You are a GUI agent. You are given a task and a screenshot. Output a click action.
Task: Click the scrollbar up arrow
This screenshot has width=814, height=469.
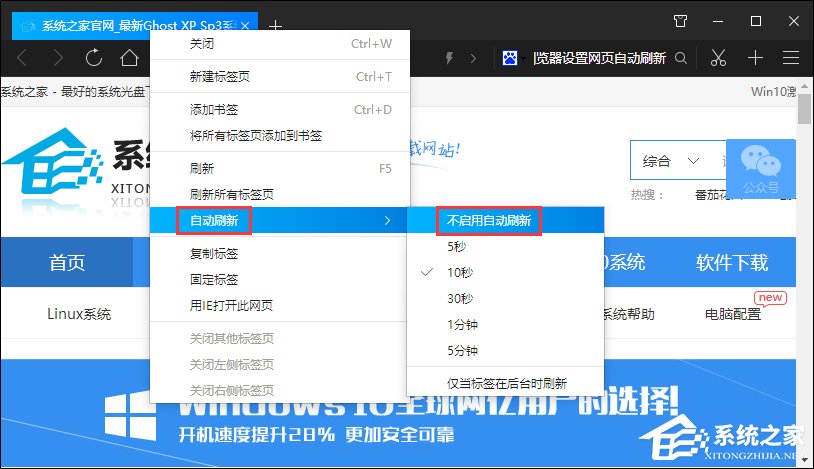coord(805,85)
